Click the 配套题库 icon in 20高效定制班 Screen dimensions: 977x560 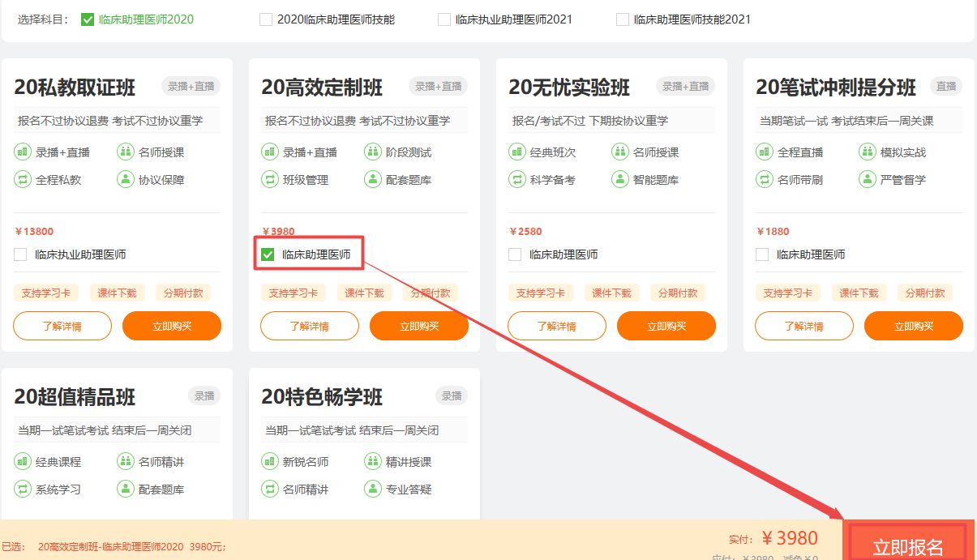tap(372, 179)
